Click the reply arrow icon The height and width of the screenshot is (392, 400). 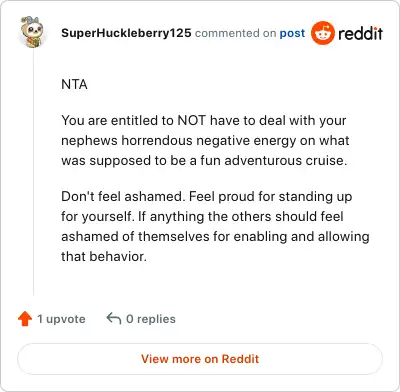pos(114,318)
